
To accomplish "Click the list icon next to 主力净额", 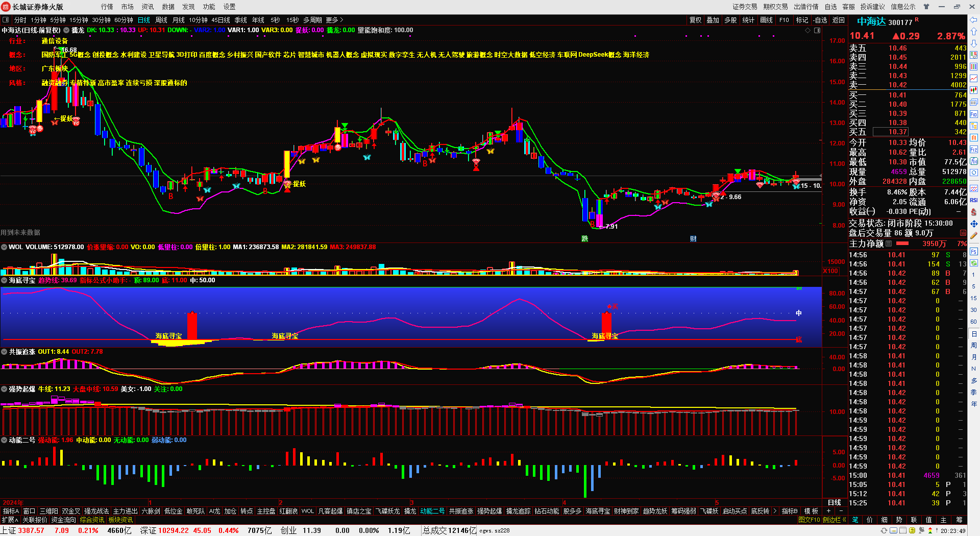I will coord(889,243).
